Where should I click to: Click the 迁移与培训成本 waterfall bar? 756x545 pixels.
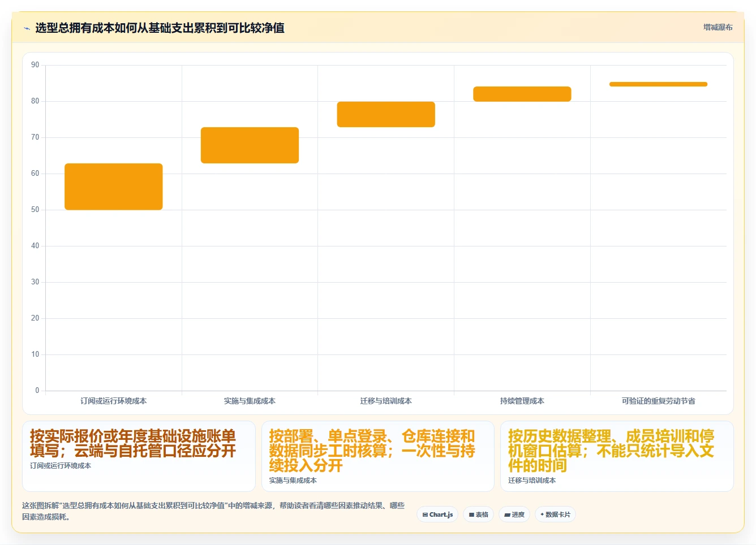click(x=386, y=114)
